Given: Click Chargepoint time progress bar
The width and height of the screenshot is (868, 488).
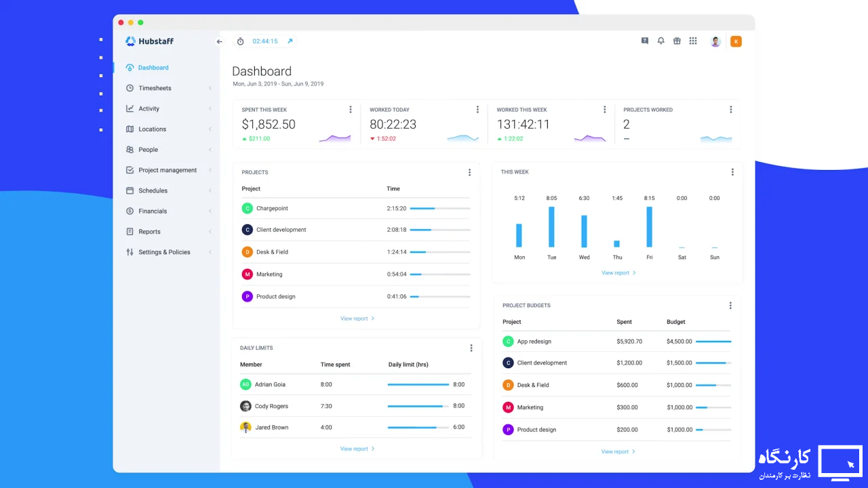Looking at the screenshot, I should [x=440, y=208].
